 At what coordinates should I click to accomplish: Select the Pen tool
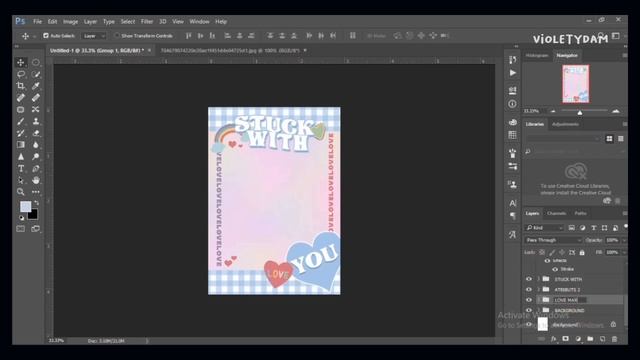click(x=36, y=169)
